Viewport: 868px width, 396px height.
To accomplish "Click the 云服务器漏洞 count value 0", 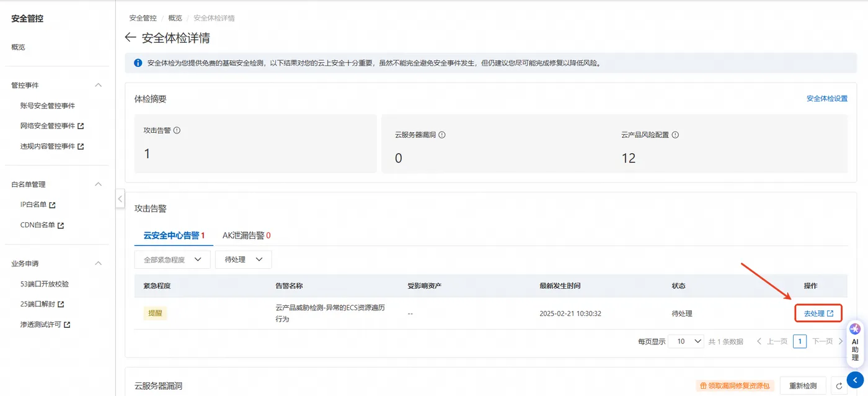I will (399, 158).
